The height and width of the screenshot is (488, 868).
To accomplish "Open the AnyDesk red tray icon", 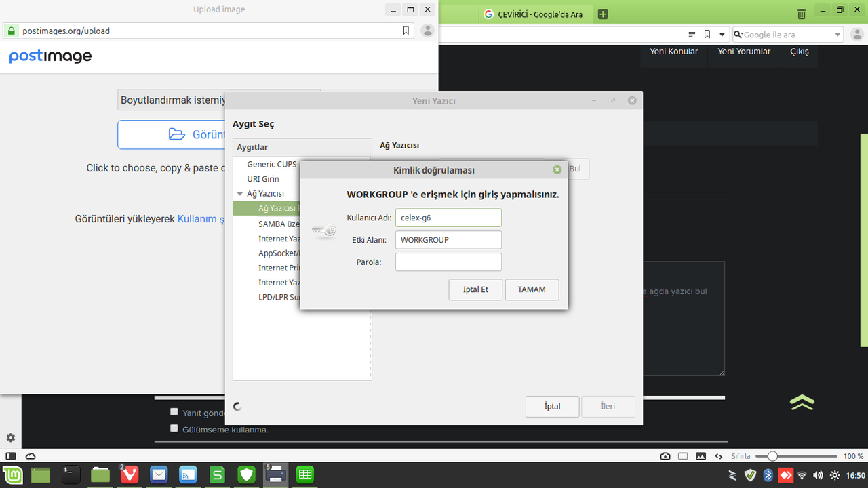I will [x=785, y=475].
